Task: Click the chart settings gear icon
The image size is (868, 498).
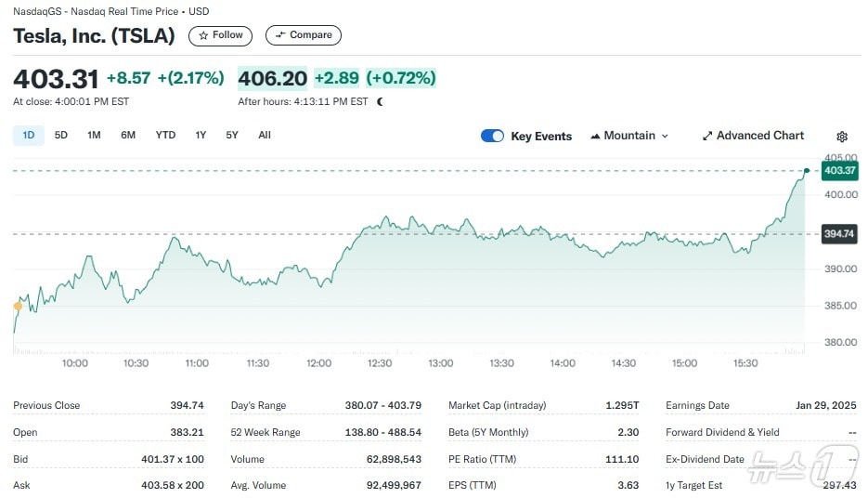Action: pos(842,137)
